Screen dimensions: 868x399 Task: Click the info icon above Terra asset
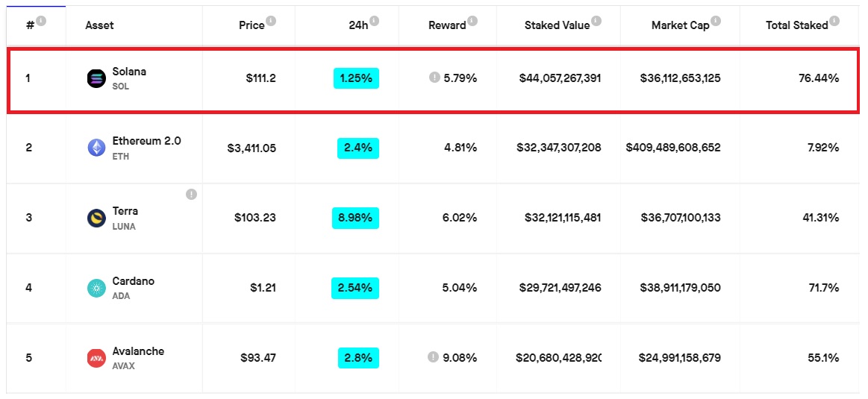(x=192, y=194)
